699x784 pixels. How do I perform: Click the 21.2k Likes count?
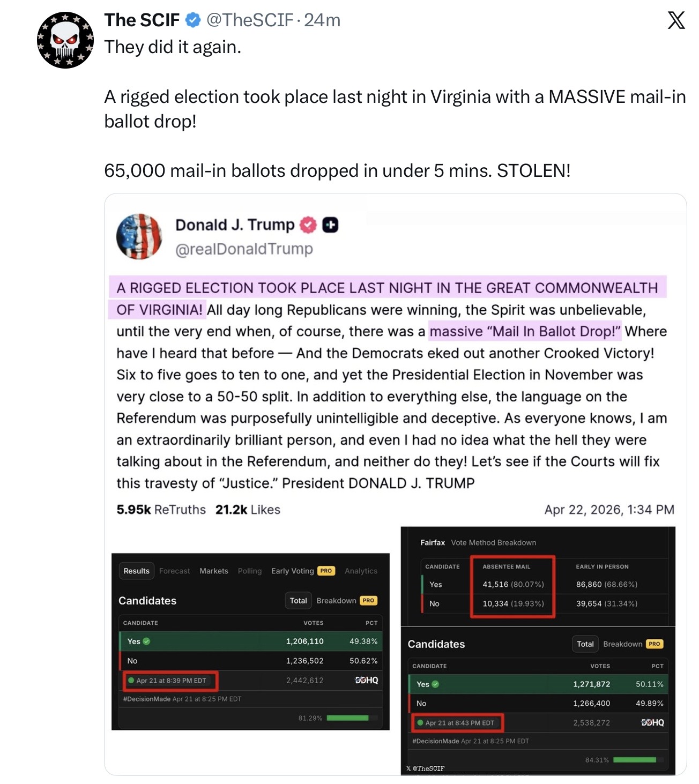click(x=248, y=510)
